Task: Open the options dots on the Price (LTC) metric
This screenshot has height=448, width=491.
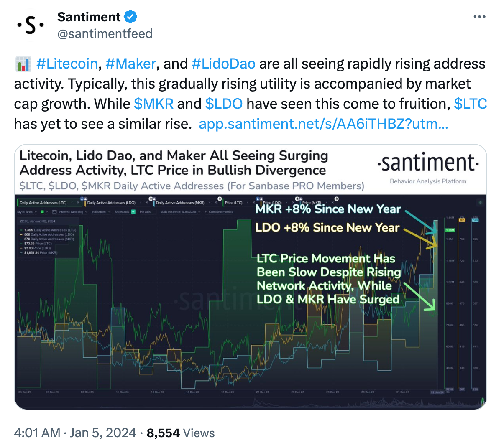Action: (247, 202)
